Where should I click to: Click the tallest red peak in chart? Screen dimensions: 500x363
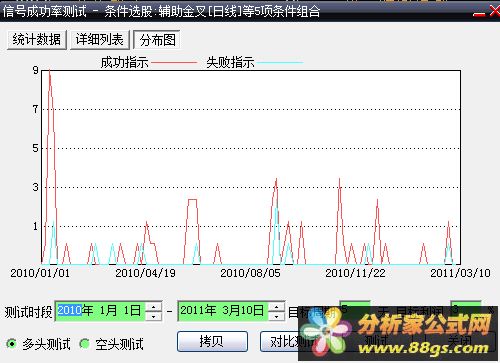point(50,71)
